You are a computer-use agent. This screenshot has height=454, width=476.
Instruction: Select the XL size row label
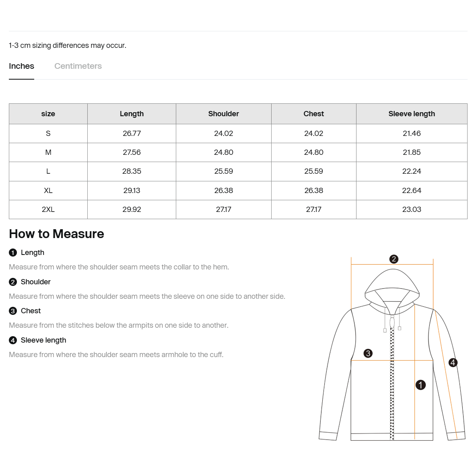[48, 191]
